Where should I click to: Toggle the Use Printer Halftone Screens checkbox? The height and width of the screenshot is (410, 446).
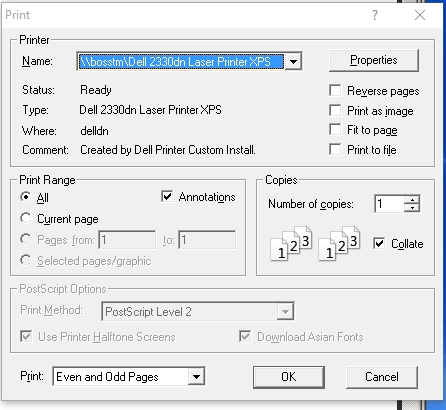click(x=26, y=336)
